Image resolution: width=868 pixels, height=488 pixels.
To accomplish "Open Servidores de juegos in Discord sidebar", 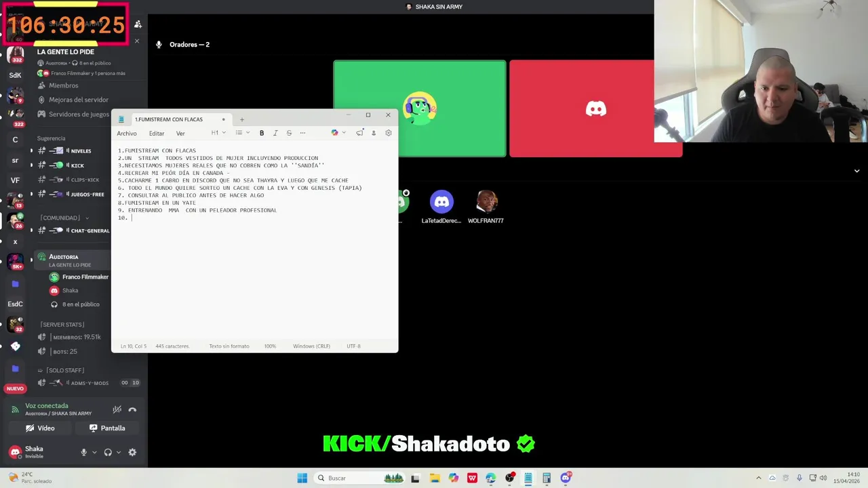I will 73,114.
